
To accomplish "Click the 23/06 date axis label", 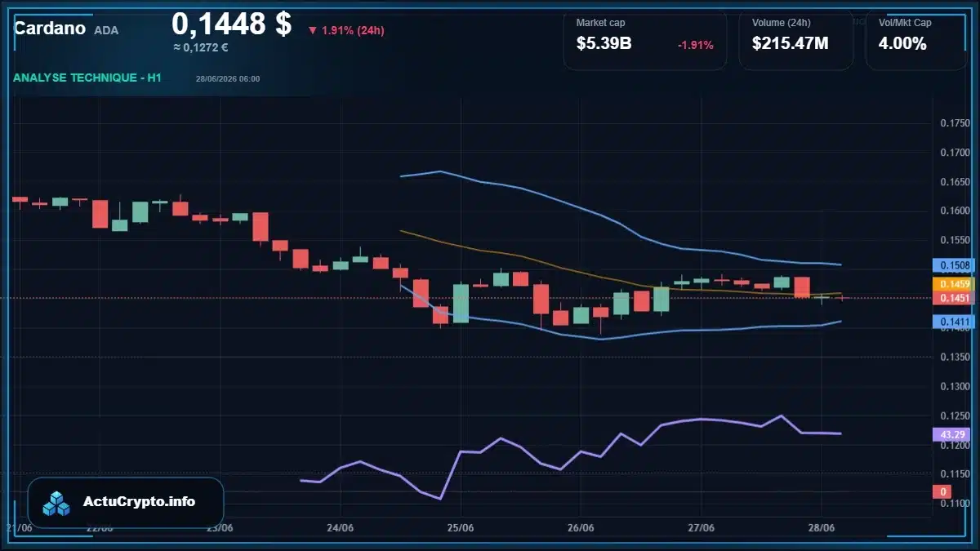I will (220, 528).
